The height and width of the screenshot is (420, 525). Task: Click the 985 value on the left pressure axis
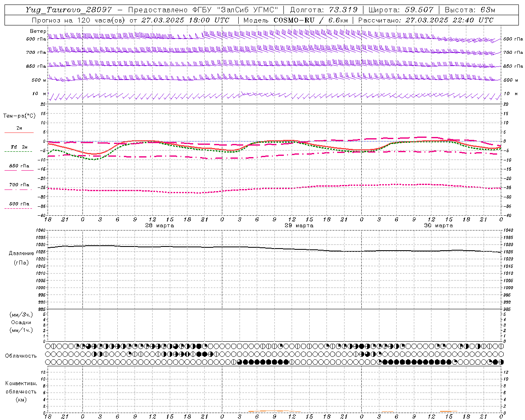[41, 309]
